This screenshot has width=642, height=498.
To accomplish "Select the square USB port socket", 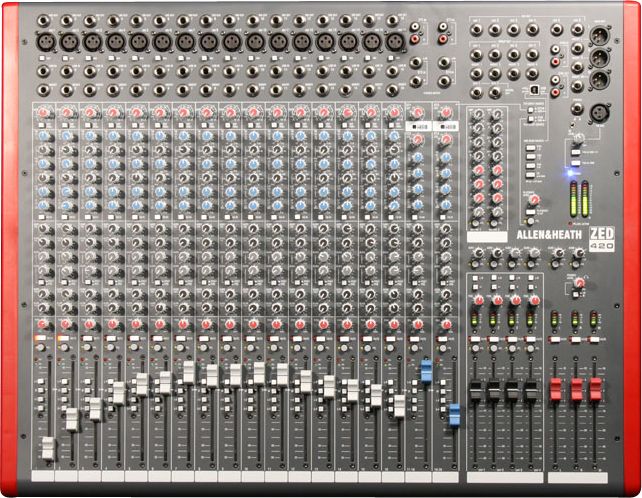I will pyautogui.click(x=534, y=88).
